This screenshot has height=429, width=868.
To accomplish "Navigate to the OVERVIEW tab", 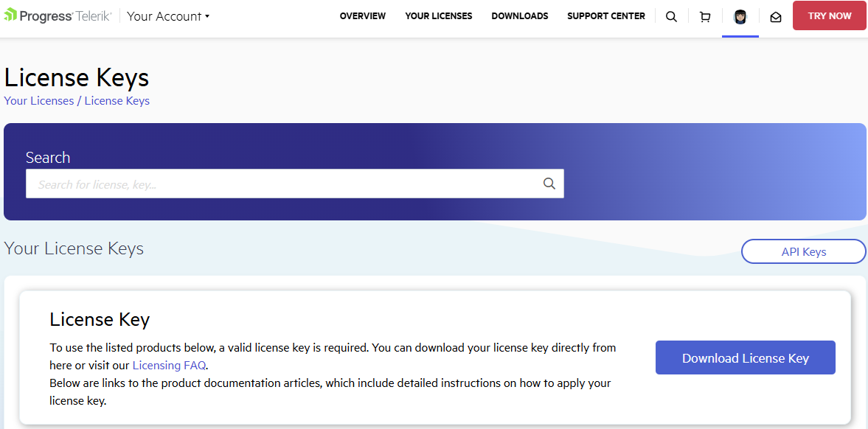I will (x=362, y=15).
